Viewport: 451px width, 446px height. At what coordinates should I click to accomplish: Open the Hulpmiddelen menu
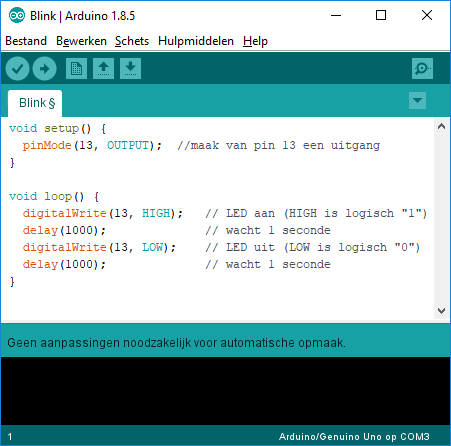[196, 41]
